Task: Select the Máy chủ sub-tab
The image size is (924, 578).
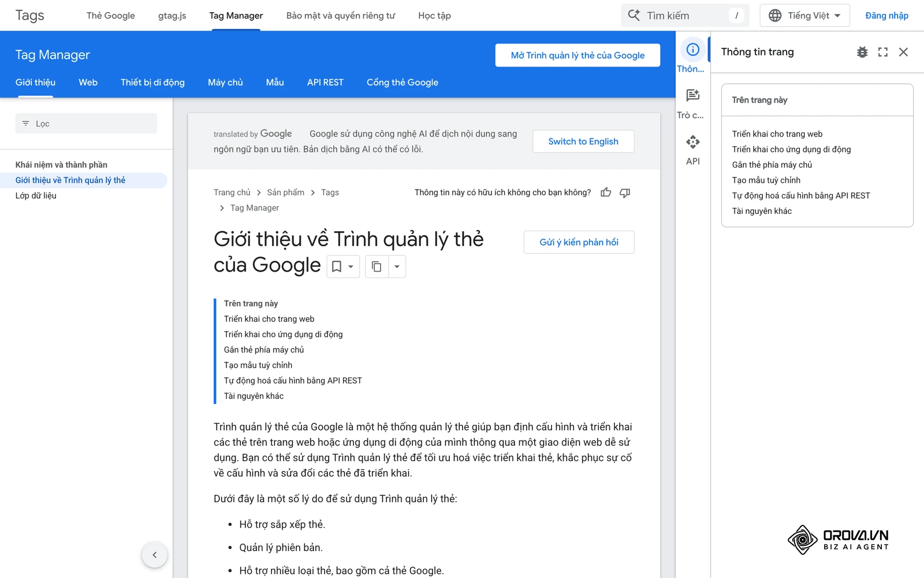Action: tap(225, 82)
